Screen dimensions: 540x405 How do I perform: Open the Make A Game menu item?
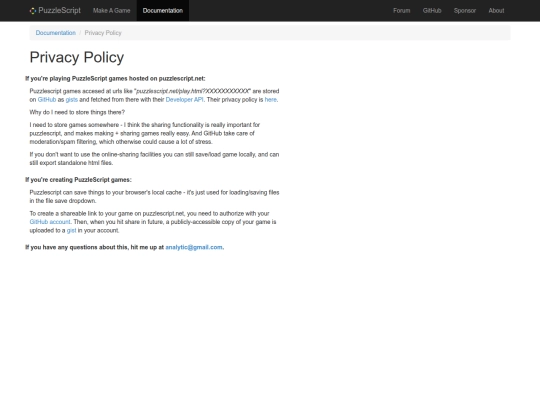pyautogui.click(x=111, y=11)
